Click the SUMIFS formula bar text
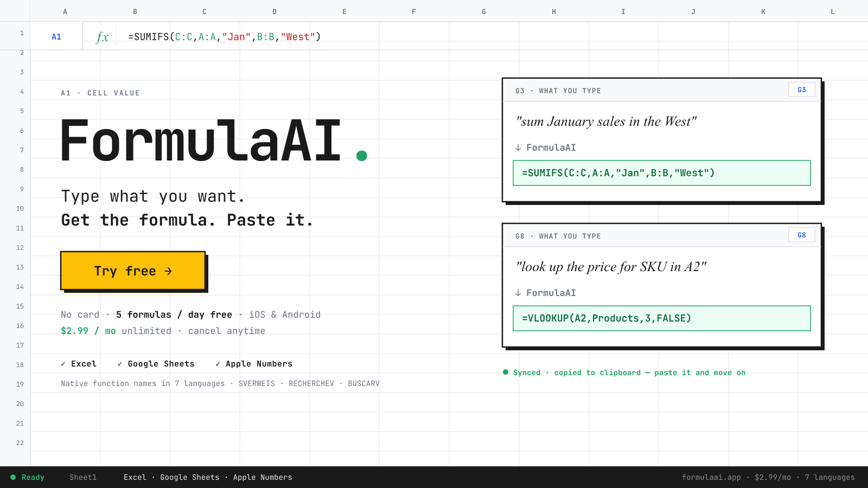Screen dimensions: 868x488 tap(225, 37)
